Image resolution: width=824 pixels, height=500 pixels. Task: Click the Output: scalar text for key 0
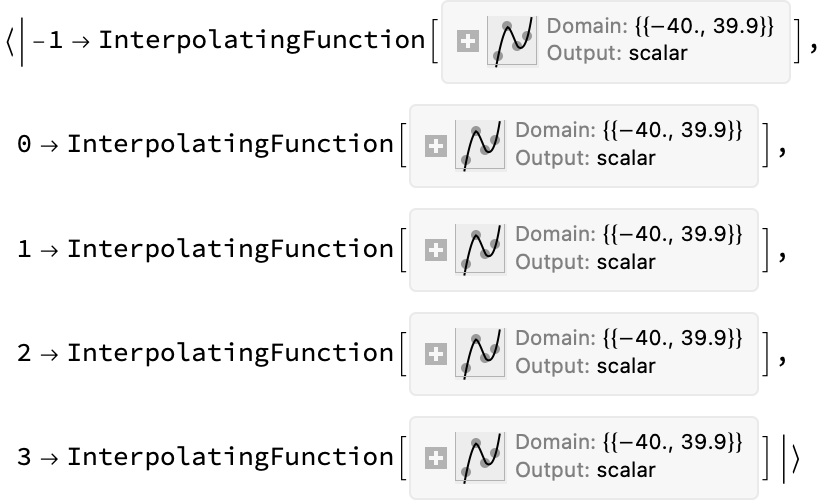pyautogui.click(x=586, y=158)
